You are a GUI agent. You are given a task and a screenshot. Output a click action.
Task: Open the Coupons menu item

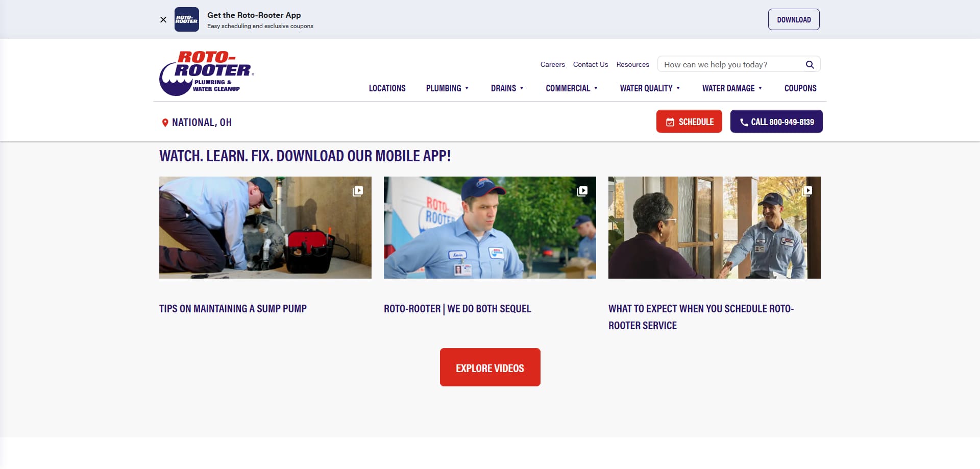click(x=800, y=88)
